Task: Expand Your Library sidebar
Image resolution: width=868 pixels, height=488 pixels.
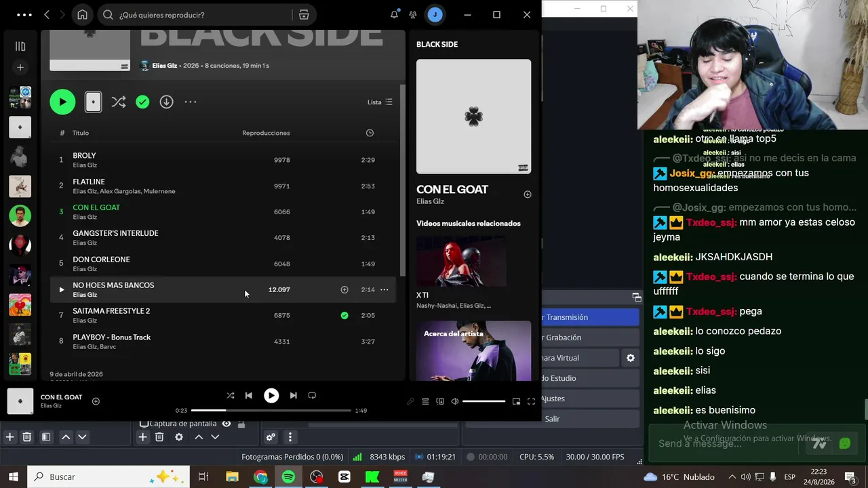Action: point(20,46)
